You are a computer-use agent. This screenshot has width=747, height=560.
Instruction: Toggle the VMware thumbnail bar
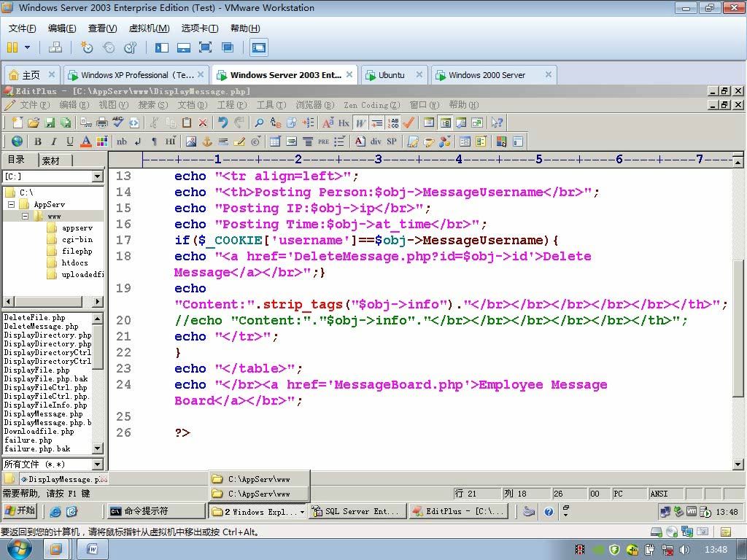coord(183,47)
